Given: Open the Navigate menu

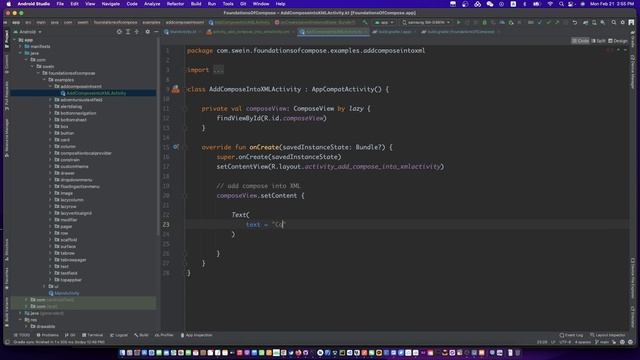Looking at the screenshot, I should click(x=111, y=4).
